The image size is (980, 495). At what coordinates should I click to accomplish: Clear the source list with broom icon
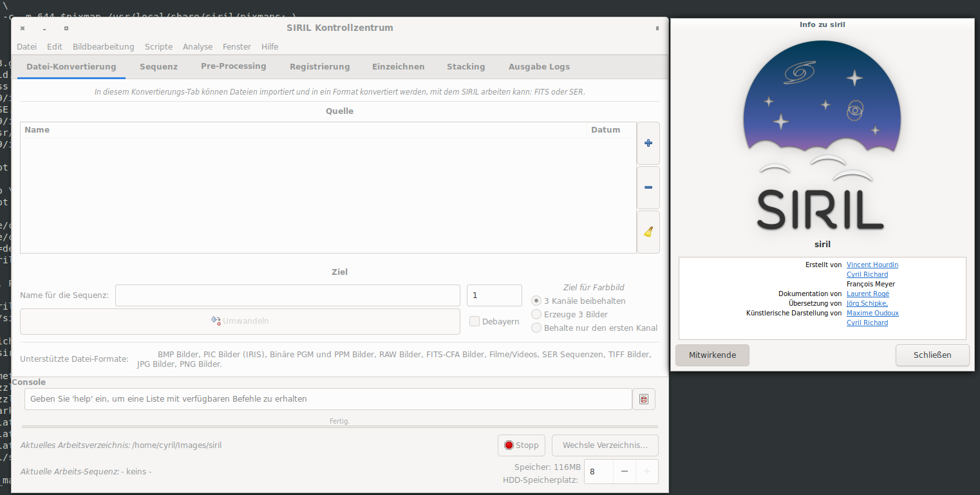[648, 232]
